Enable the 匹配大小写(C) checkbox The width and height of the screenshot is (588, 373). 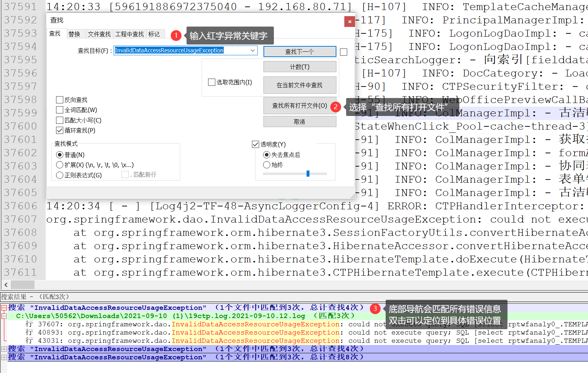pyautogui.click(x=60, y=120)
